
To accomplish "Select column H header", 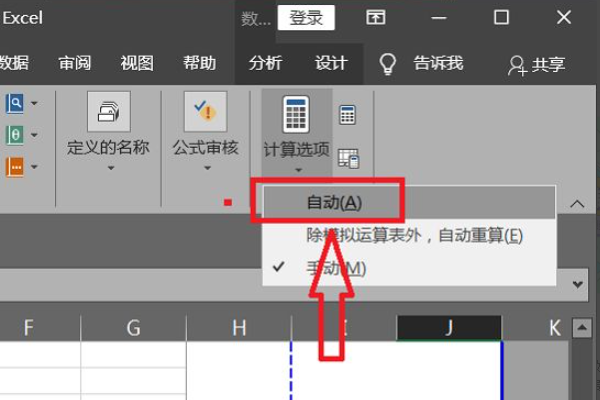I will 239,328.
